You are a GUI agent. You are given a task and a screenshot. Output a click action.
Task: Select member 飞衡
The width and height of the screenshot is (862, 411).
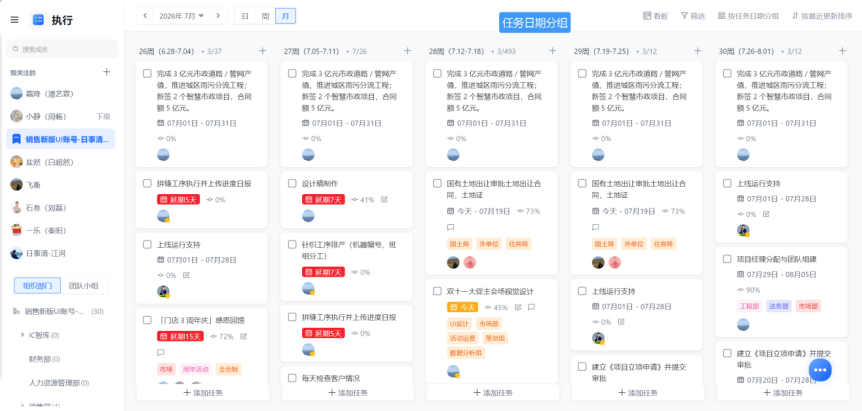pos(60,185)
